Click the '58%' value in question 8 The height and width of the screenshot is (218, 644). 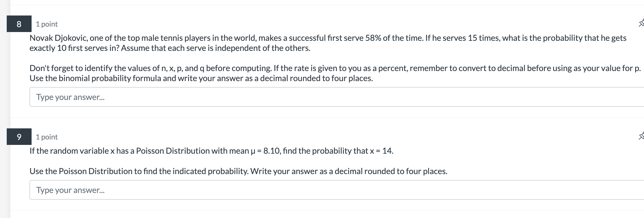point(373,38)
